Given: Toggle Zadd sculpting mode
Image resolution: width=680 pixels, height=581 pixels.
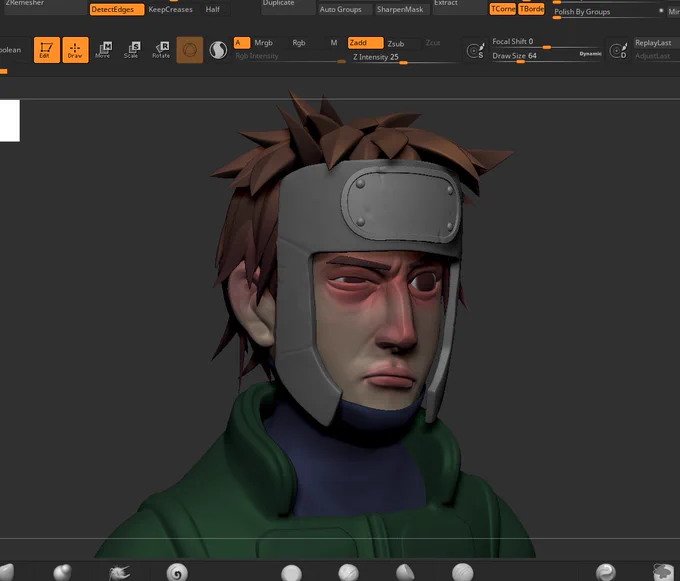Looking at the screenshot, I should pos(365,42).
